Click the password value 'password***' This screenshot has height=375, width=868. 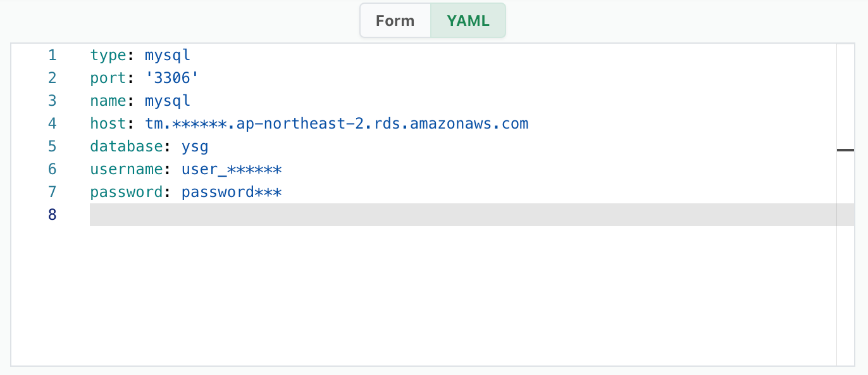(x=232, y=192)
